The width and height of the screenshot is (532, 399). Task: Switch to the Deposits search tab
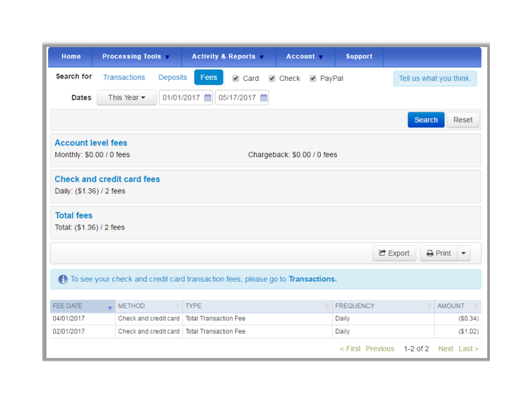pos(172,78)
